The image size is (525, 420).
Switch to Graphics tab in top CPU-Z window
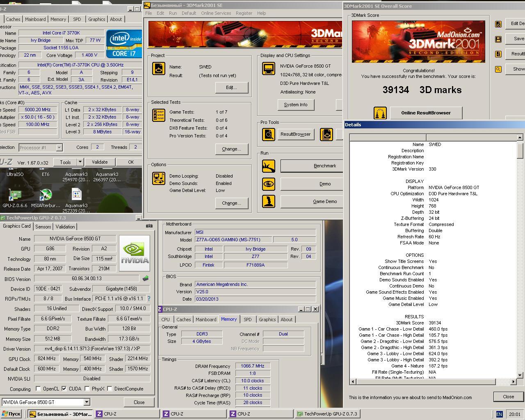[96, 19]
